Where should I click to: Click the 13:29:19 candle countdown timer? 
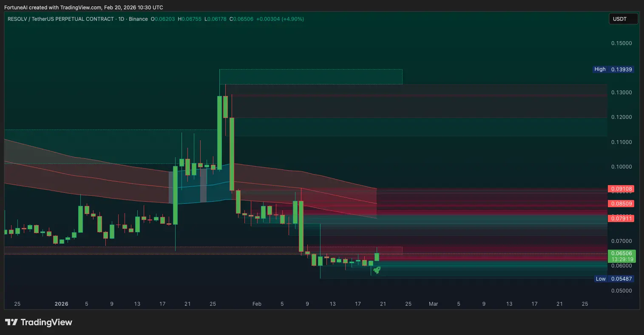tap(622, 259)
